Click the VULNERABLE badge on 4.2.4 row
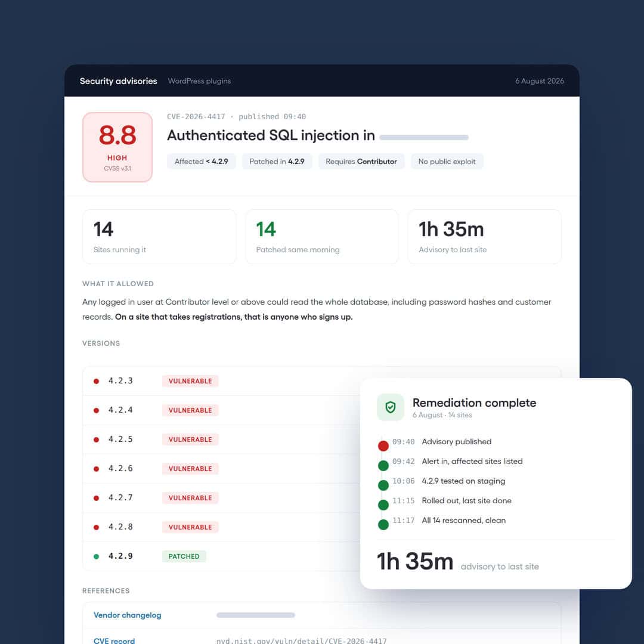The height and width of the screenshot is (644, 644). tap(190, 410)
